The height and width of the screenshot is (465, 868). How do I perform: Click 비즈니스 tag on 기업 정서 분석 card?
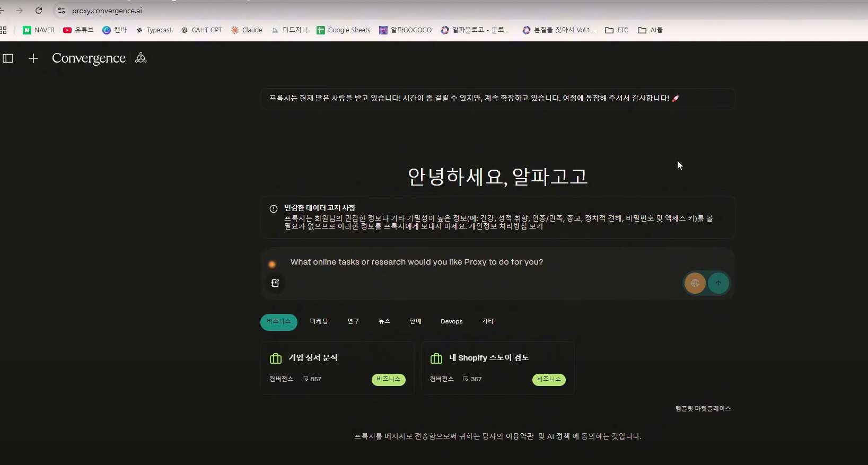tap(389, 380)
